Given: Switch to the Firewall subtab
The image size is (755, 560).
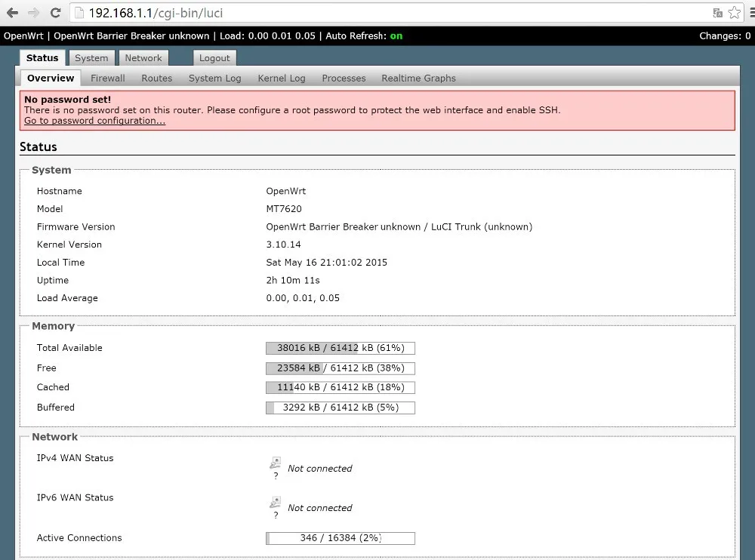Looking at the screenshot, I should point(108,78).
